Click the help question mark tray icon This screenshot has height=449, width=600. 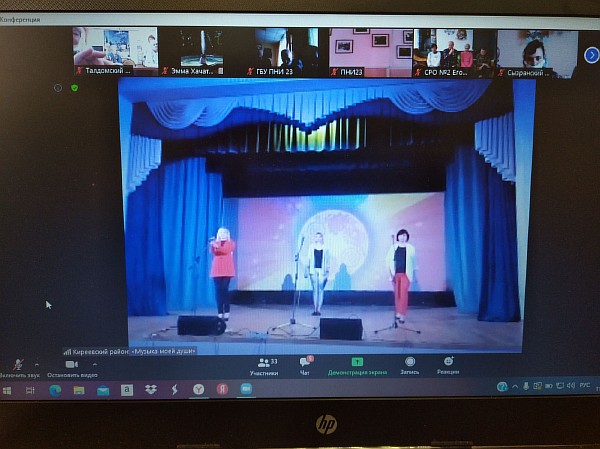pos(502,387)
